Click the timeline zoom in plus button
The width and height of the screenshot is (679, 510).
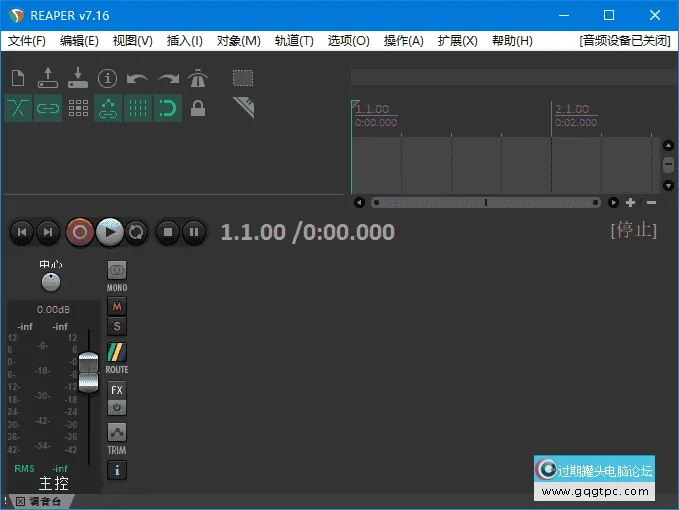coord(630,202)
